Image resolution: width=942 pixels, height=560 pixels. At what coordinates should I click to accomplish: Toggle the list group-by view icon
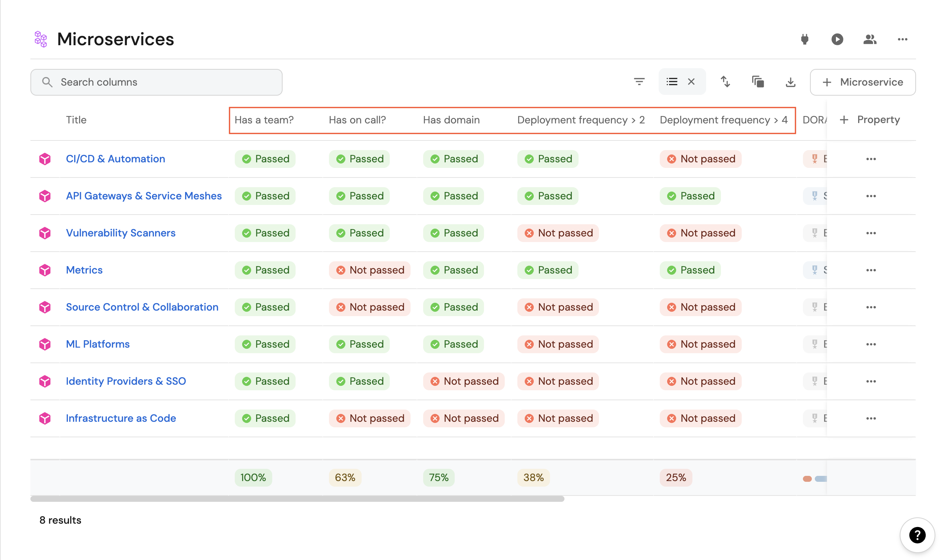pos(672,82)
